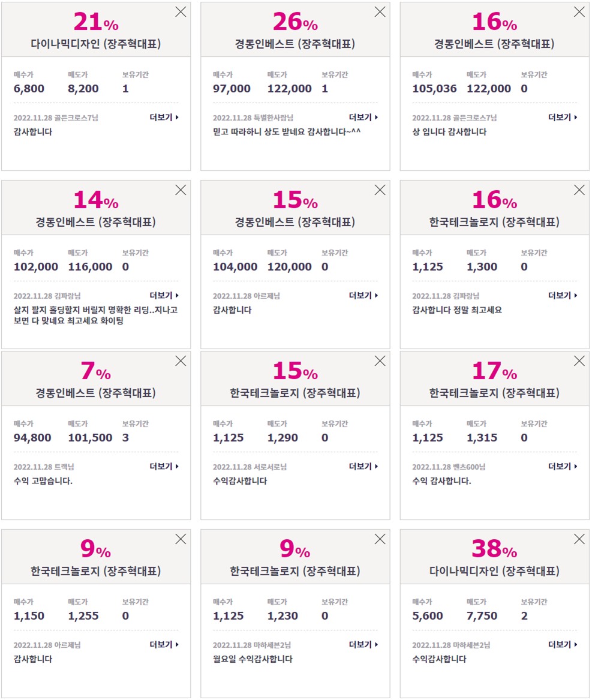Show more of 김파랑님's 14% review
Image resolution: width=592 pixels, height=700 pixels.
tap(164, 296)
